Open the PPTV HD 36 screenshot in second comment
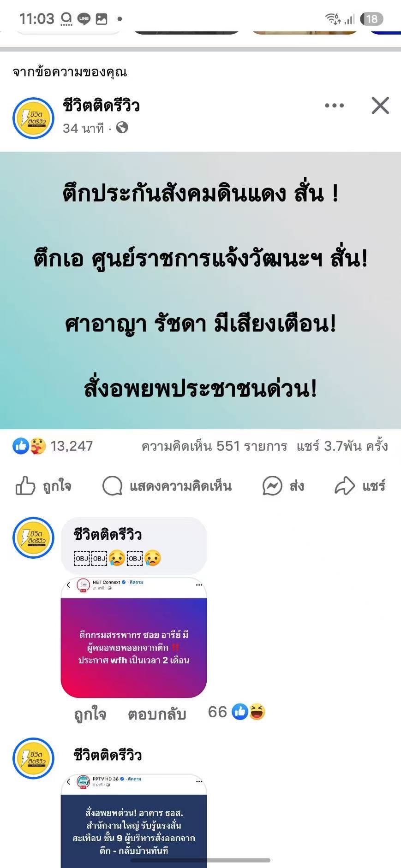This screenshot has width=401, height=868. point(134,821)
